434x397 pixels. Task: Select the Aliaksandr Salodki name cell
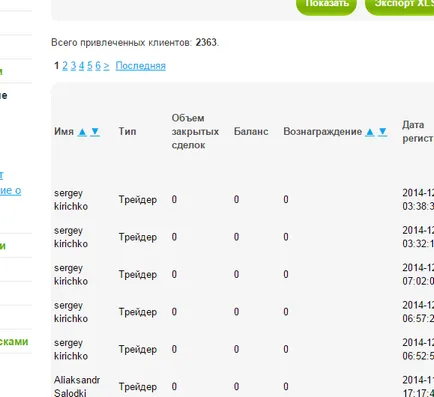(x=77, y=387)
